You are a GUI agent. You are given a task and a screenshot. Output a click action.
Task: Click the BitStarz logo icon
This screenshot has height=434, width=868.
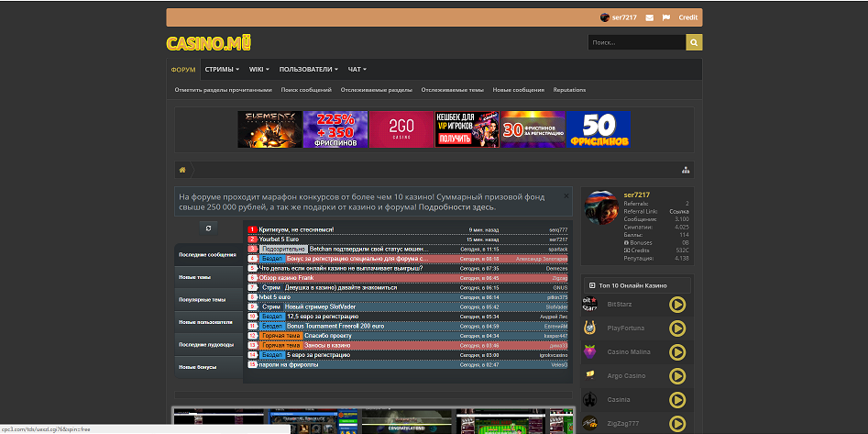click(x=590, y=305)
